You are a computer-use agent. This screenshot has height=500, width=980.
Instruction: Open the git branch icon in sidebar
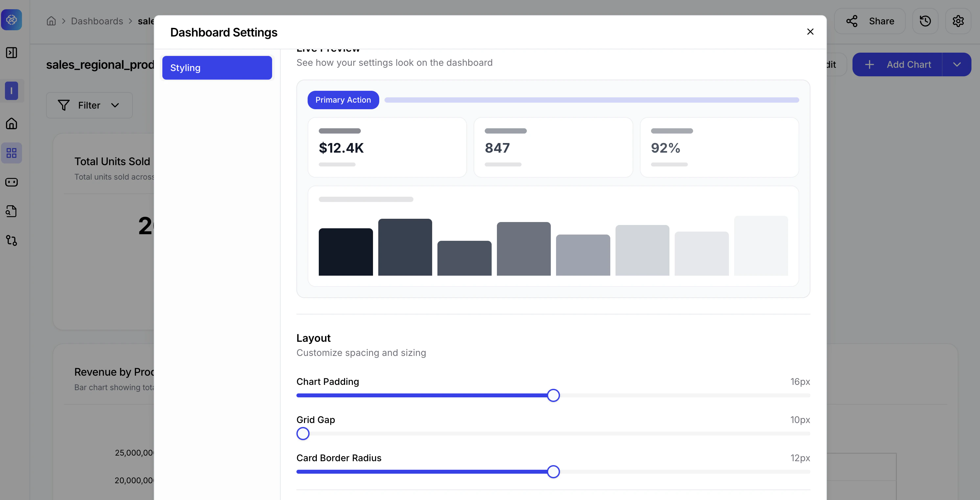(x=12, y=240)
